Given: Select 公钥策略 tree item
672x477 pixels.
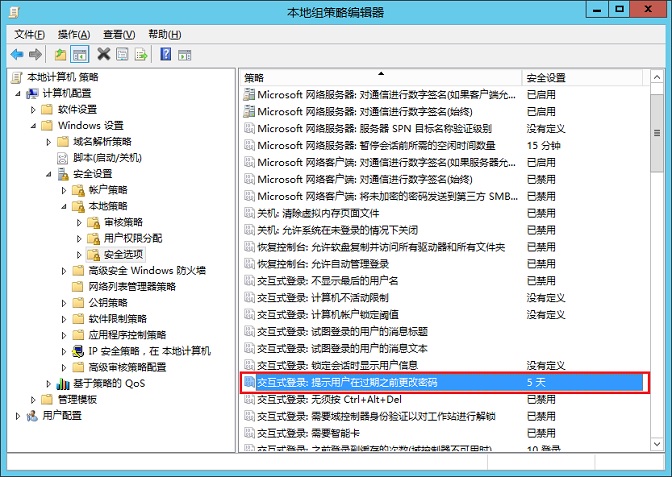Looking at the screenshot, I should [x=108, y=303].
